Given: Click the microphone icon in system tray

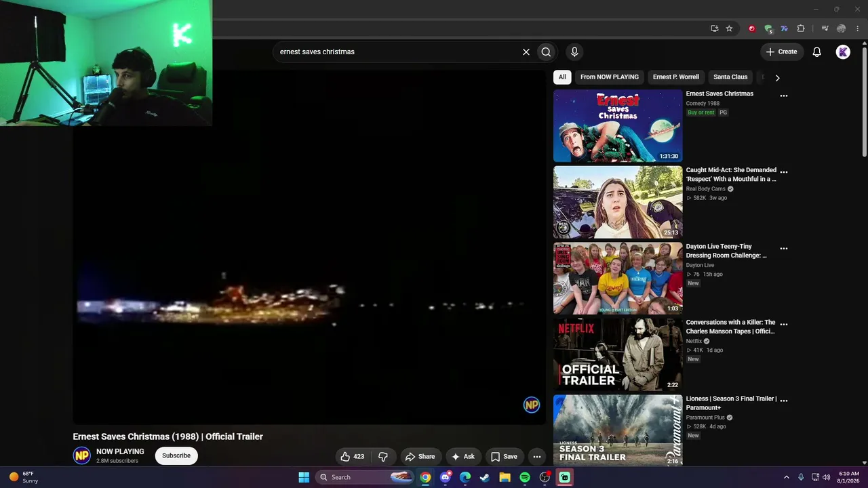Looking at the screenshot, I should click(x=801, y=477).
